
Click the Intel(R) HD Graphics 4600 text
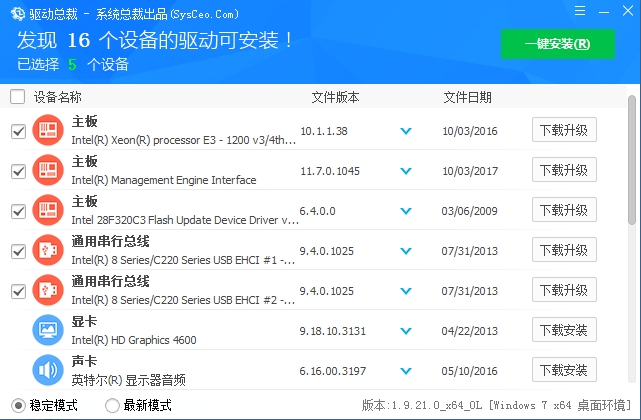pyautogui.click(x=134, y=340)
